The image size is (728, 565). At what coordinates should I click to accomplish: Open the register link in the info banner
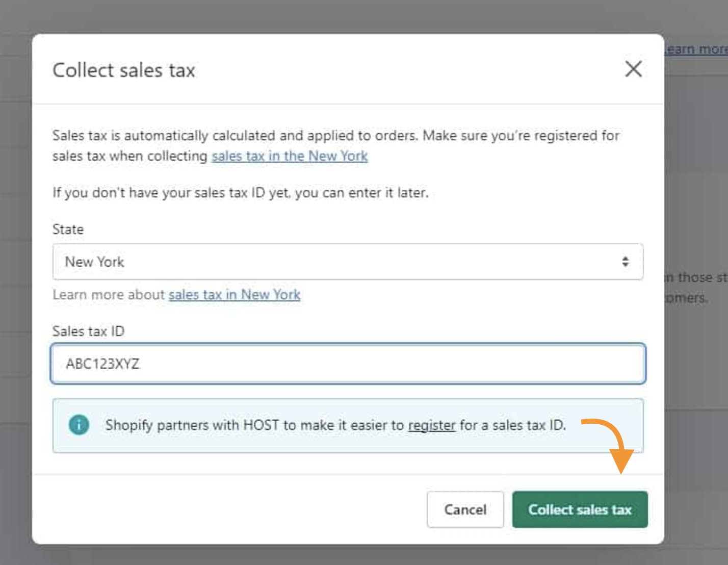(x=432, y=425)
